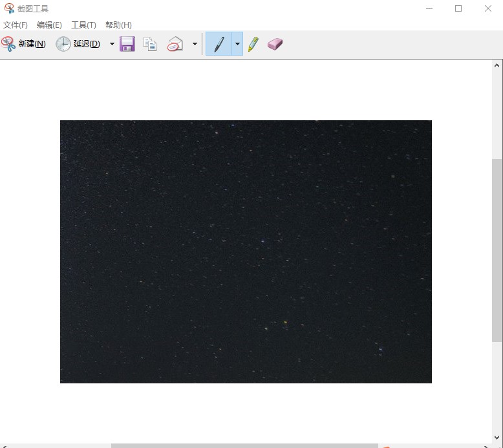Maximize the Snipping Tool window
This screenshot has width=503, height=448.
(458, 8)
